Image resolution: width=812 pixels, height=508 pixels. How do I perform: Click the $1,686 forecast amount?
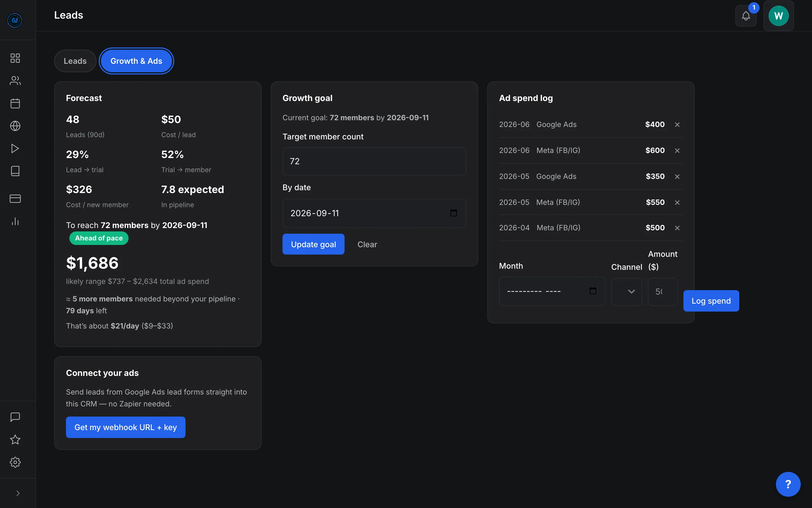(x=92, y=263)
